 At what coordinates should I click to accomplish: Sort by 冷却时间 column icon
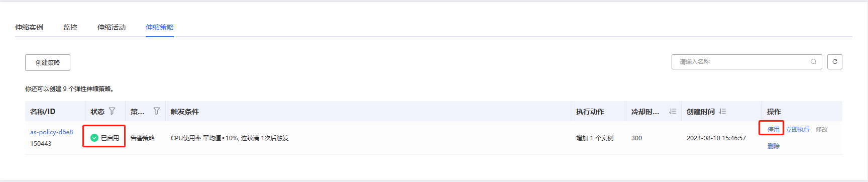(673, 111)
